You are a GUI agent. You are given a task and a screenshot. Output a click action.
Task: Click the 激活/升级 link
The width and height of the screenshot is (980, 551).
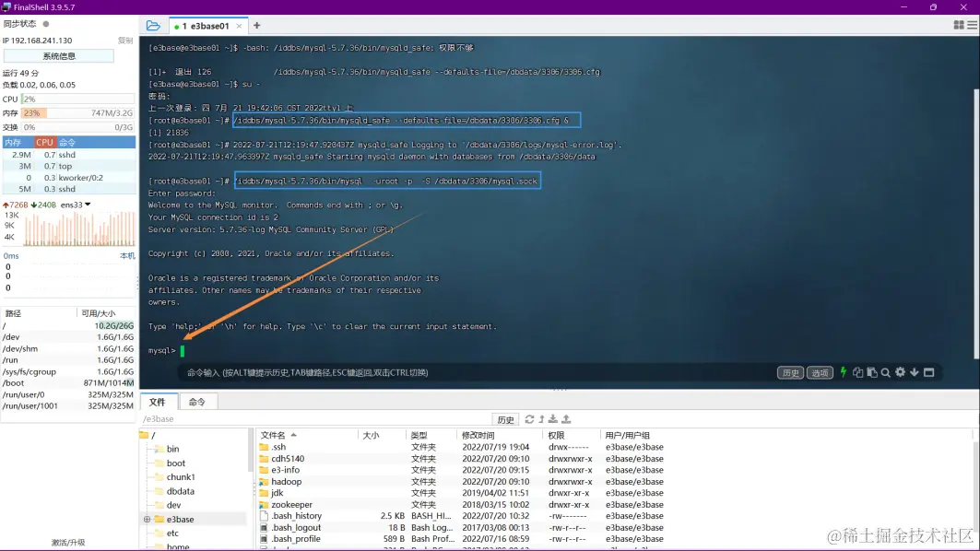click(68, 543)
